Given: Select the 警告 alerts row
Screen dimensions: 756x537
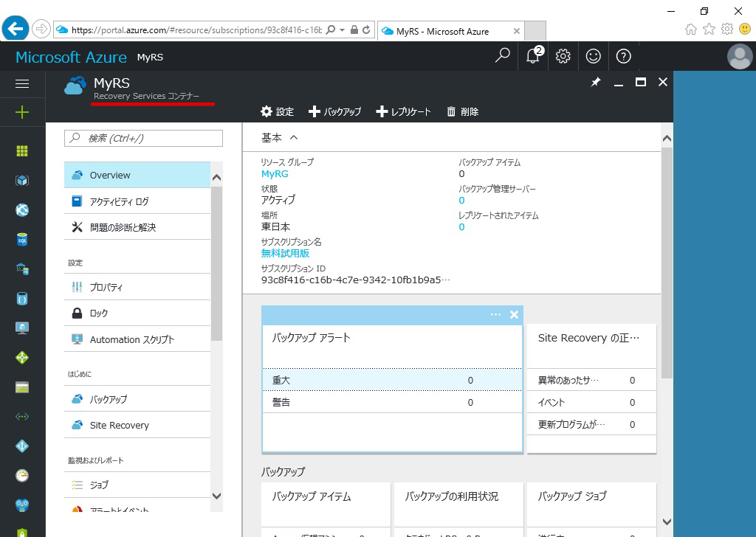Looking at the screenshot, I should [392, 402].
